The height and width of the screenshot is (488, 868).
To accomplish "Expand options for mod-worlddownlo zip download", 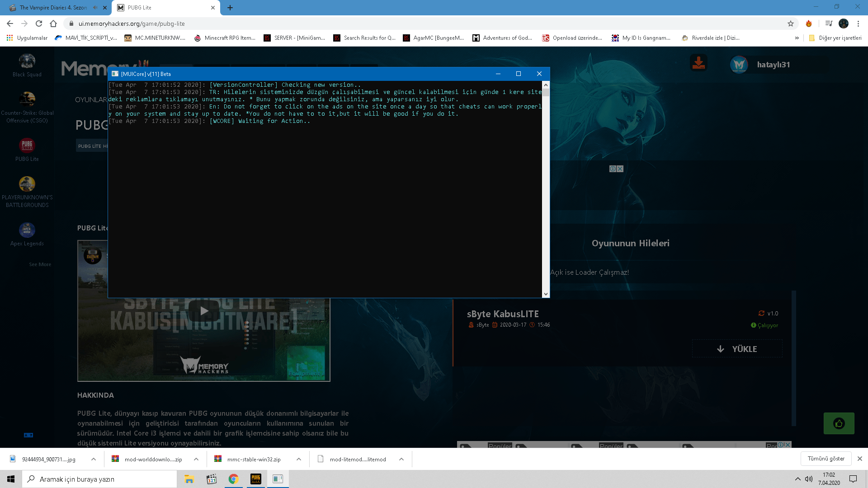I will [196, 459].
